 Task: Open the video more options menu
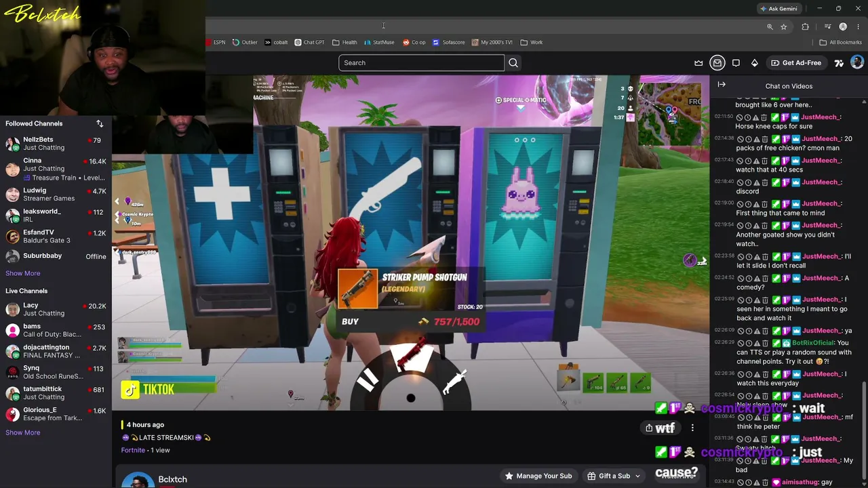(x=692, y=428)
